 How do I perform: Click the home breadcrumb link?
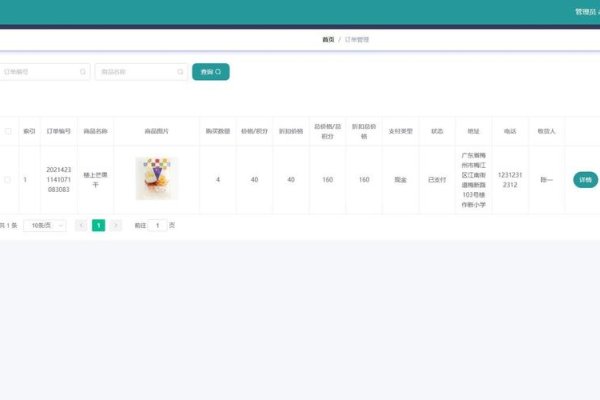(328, 39)
